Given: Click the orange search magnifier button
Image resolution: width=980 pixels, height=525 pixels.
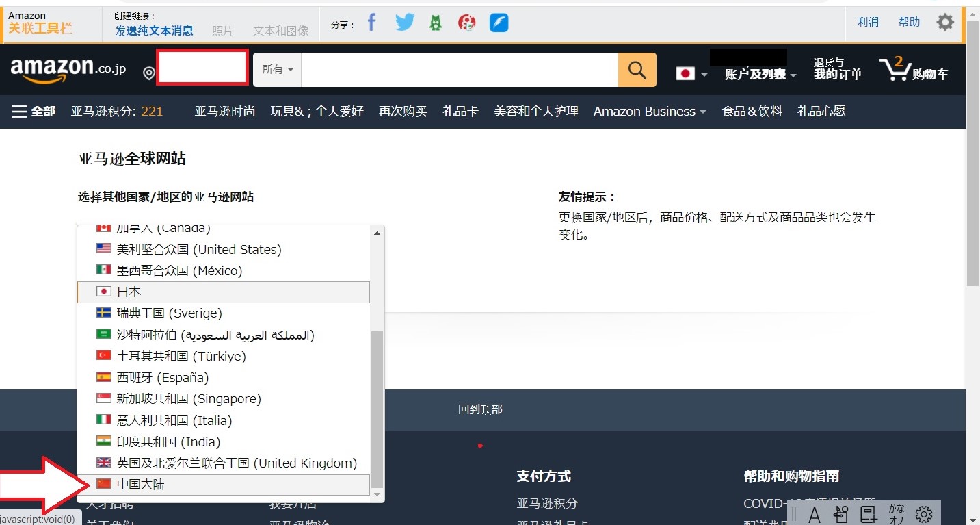Looking at the screenshot, I should pyautogui.click(x=637, y=70).
